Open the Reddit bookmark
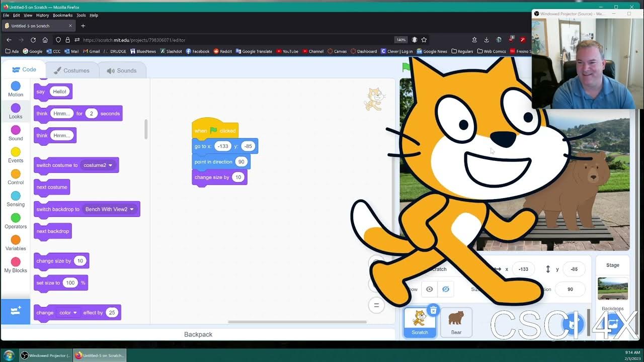Image resolution: width=644 pixels, height=362 pixels. (223, 51)
